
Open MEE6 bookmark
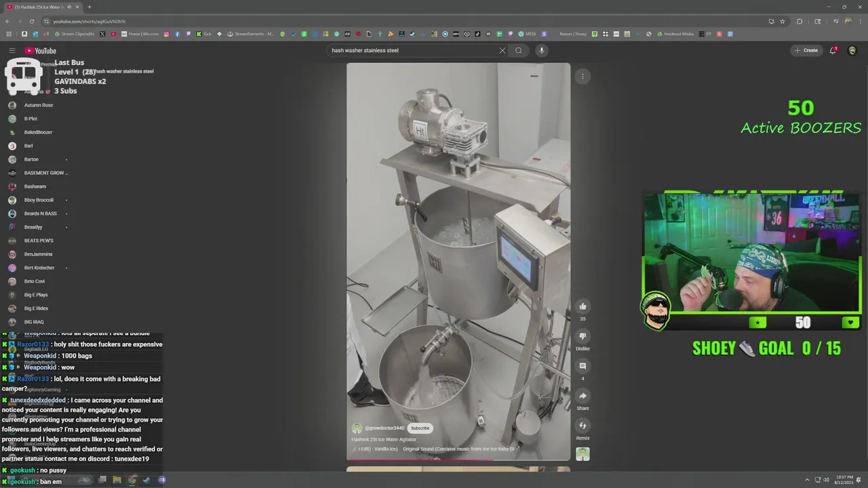[527, 34]
